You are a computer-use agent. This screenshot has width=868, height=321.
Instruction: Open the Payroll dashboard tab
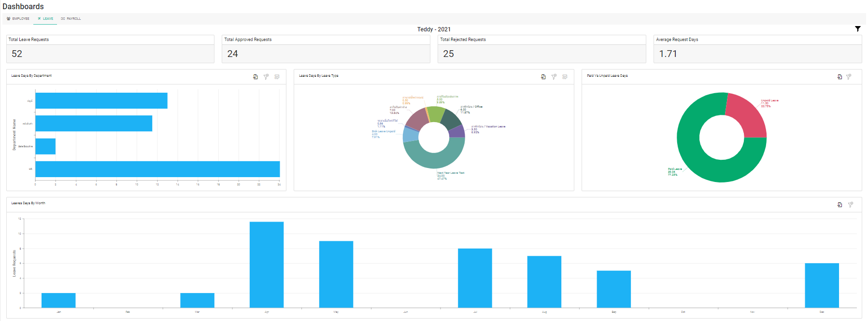[71, 19]
